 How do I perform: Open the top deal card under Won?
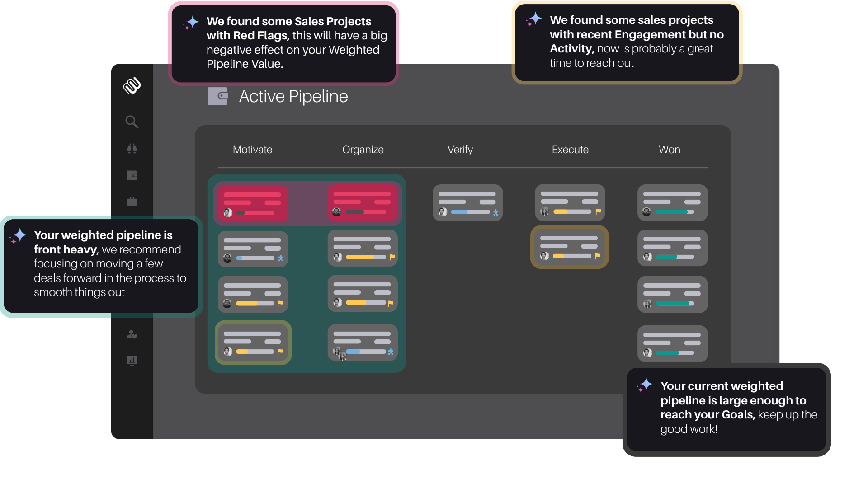click(672, 202)
